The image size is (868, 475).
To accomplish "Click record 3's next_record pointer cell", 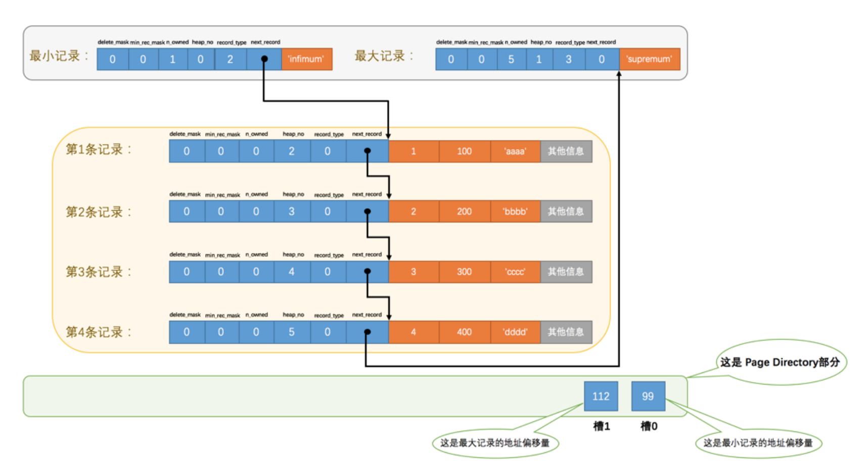I will click(x=368, y=271).
